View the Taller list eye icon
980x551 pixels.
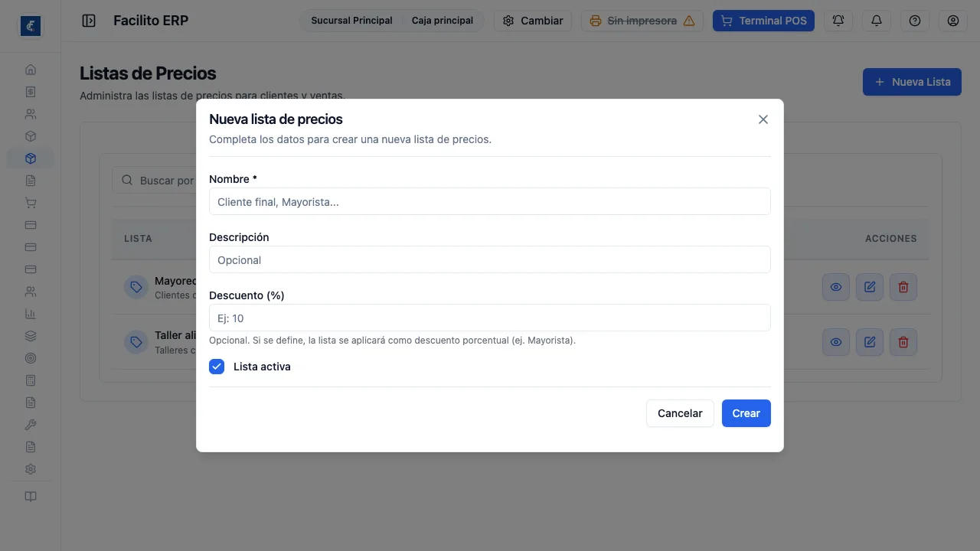point(836,342)
